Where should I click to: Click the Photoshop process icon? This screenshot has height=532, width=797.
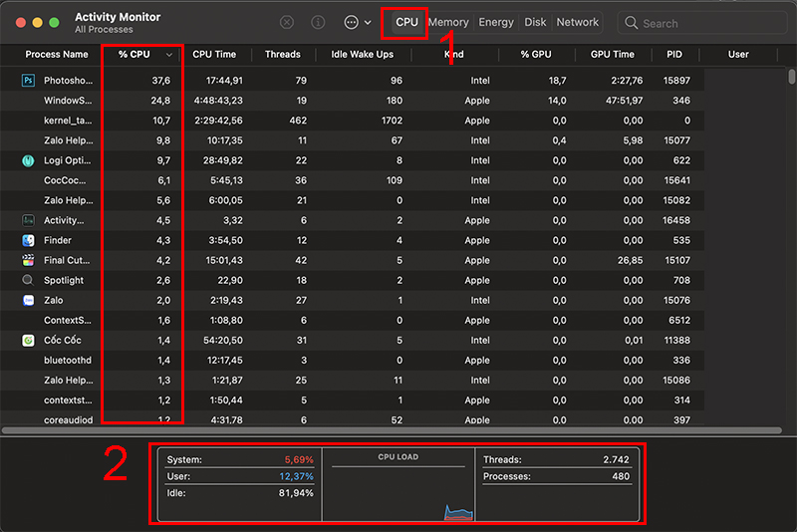(28, 81)
